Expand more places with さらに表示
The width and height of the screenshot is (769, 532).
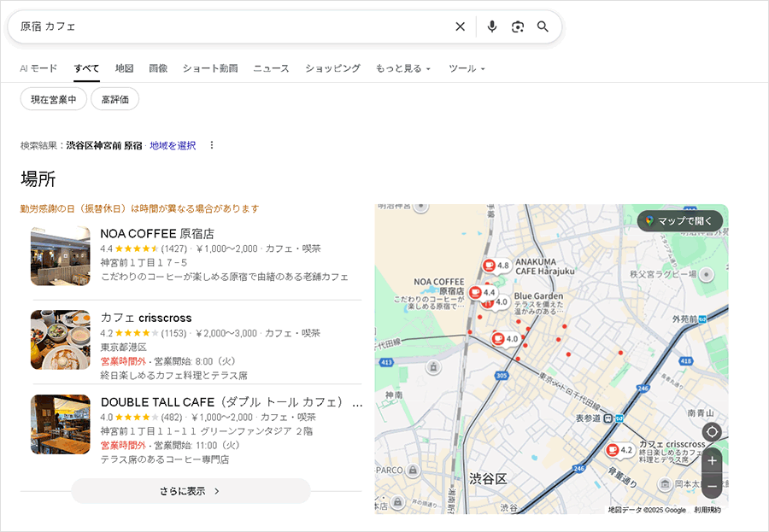pyautogui.click(x=191, y=491)
